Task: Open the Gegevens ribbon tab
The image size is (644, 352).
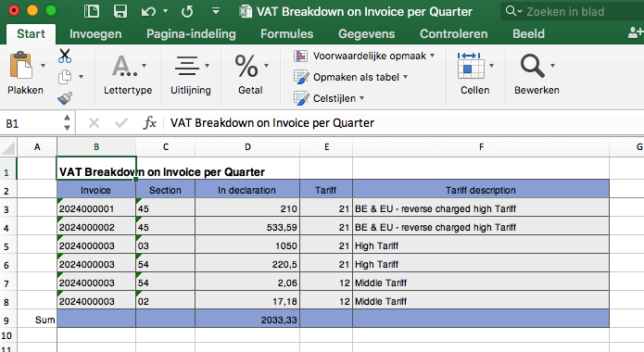Action: tap(366, 33)
